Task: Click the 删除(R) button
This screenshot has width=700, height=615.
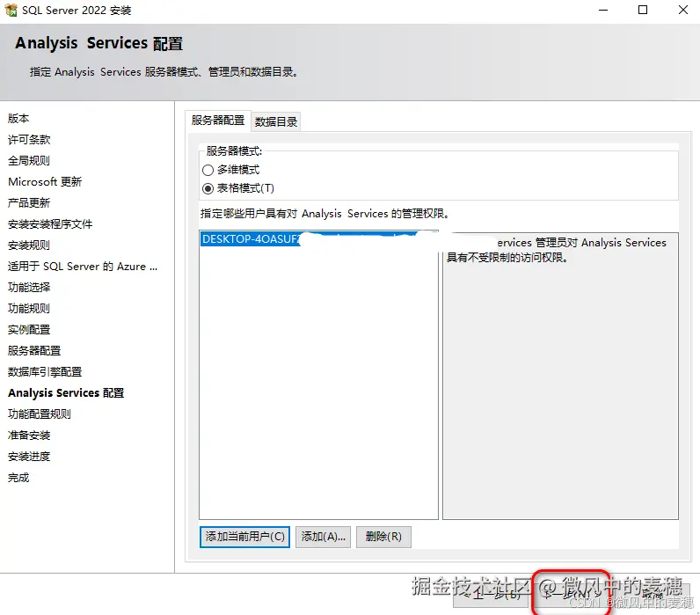Action: pyautogui.click(x=383, y=537)
